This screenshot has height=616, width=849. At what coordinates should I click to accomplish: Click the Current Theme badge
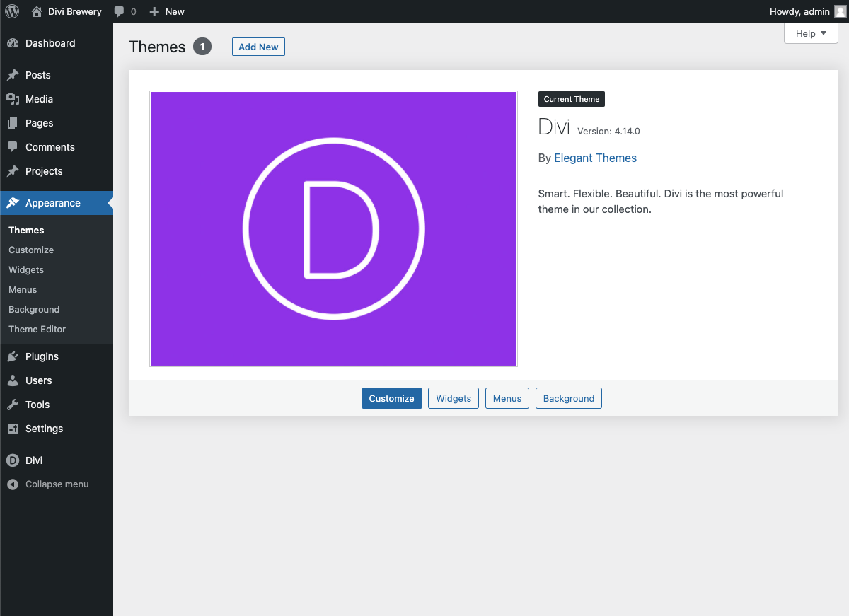[572, 99]
